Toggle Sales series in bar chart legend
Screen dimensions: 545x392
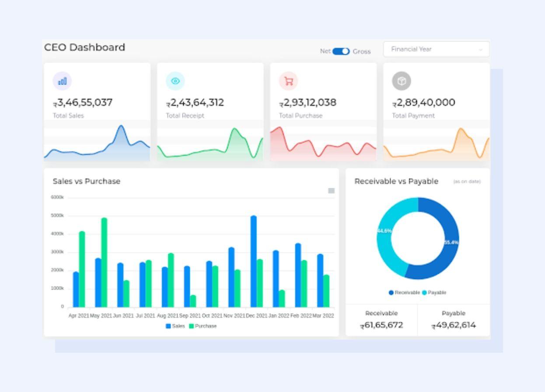175,326
